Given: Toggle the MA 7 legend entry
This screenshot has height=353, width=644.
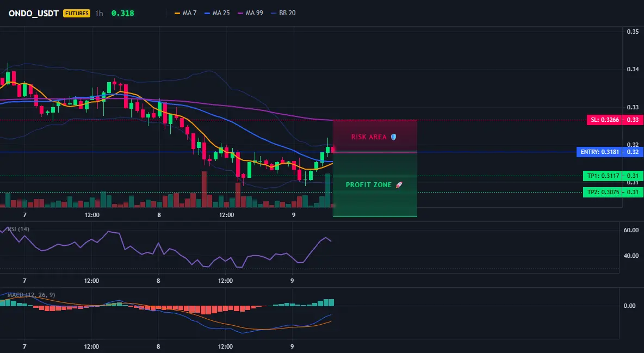Looking at the screenshot, I should click(x=185, y=13).
